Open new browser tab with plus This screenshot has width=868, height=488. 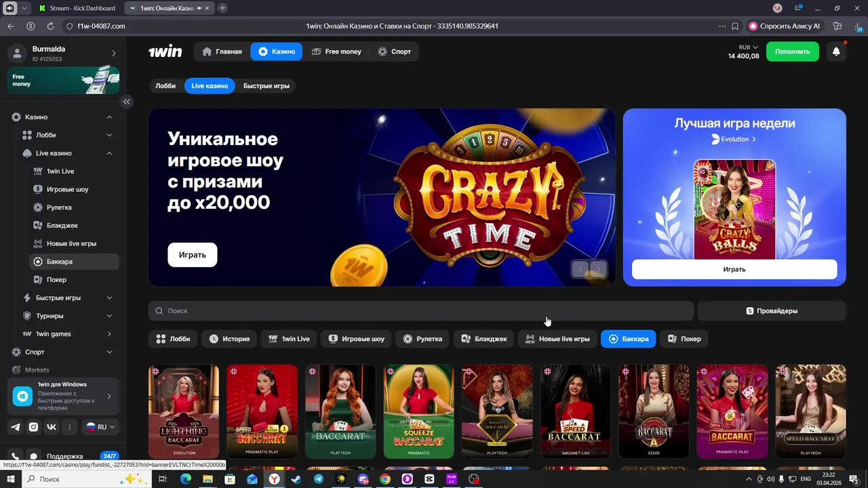coord(222,8)
